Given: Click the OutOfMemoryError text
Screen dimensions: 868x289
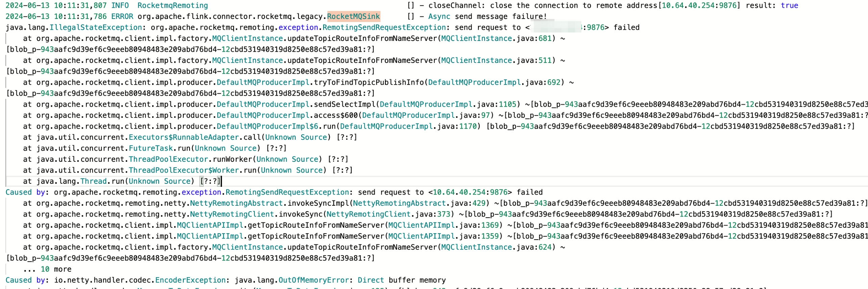Looking at the screenshot, I should tap(313, 280).
